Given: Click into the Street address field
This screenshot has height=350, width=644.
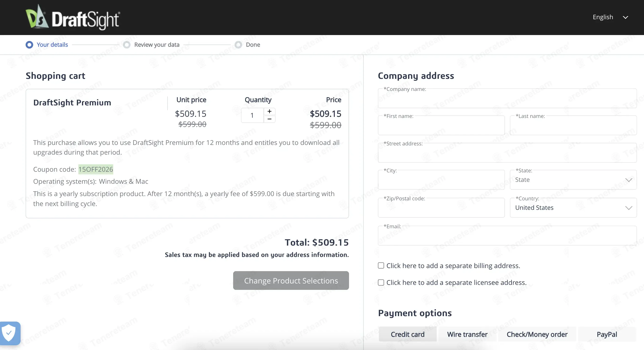Looking at the screenshot, I should (507, 153).
